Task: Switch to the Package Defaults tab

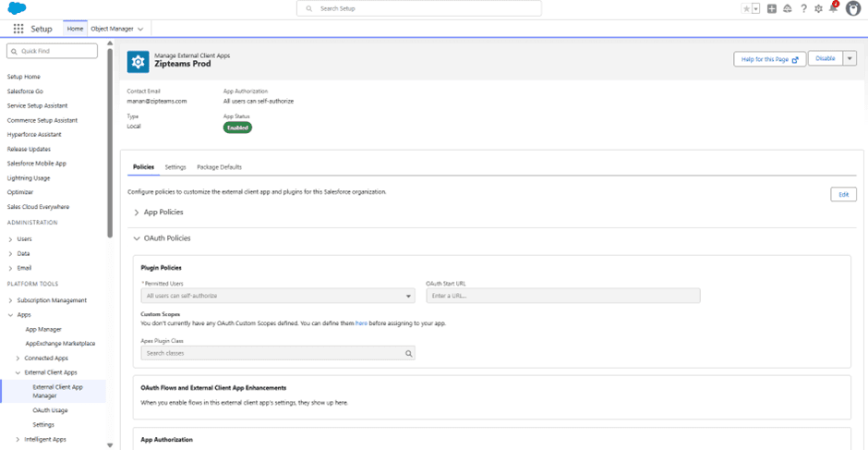Action: pos(219,167)
